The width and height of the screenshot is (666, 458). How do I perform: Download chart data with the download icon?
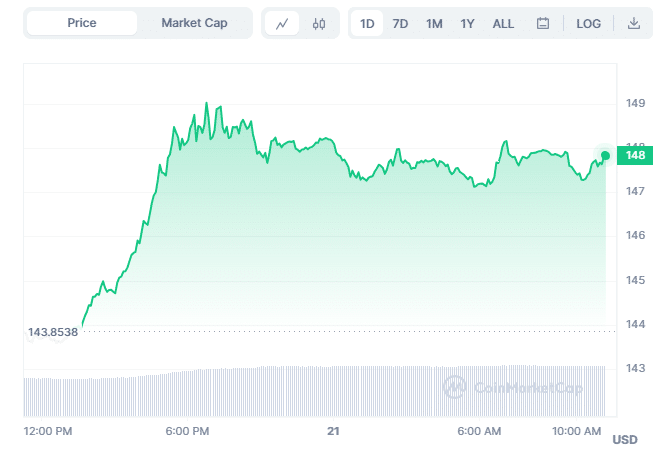634,23
